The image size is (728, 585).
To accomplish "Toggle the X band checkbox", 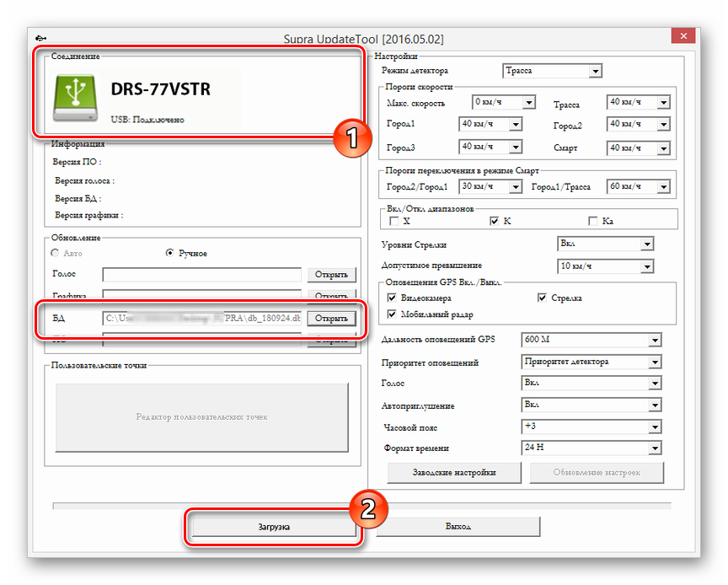I will tap(394, 221).
